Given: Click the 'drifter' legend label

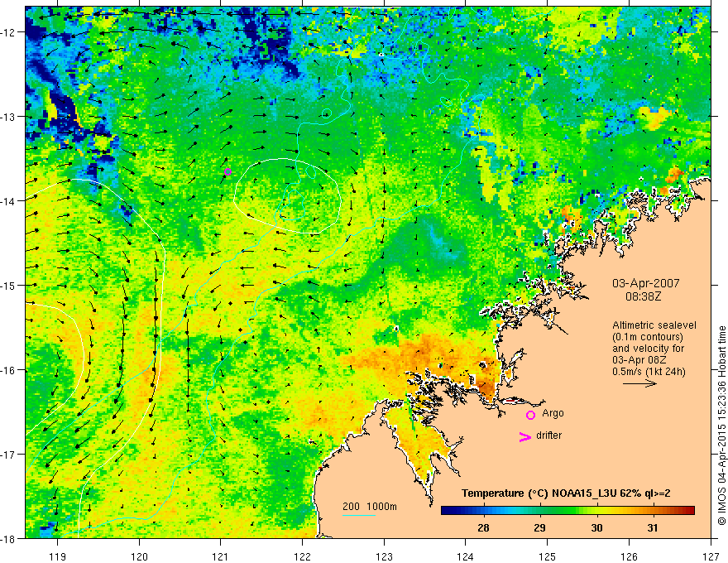Looking at the screenshot, I should tap(548, 435).
